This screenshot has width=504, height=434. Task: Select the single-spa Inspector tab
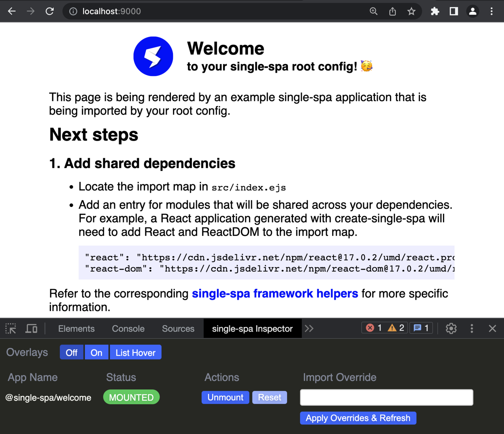(252, 329)
